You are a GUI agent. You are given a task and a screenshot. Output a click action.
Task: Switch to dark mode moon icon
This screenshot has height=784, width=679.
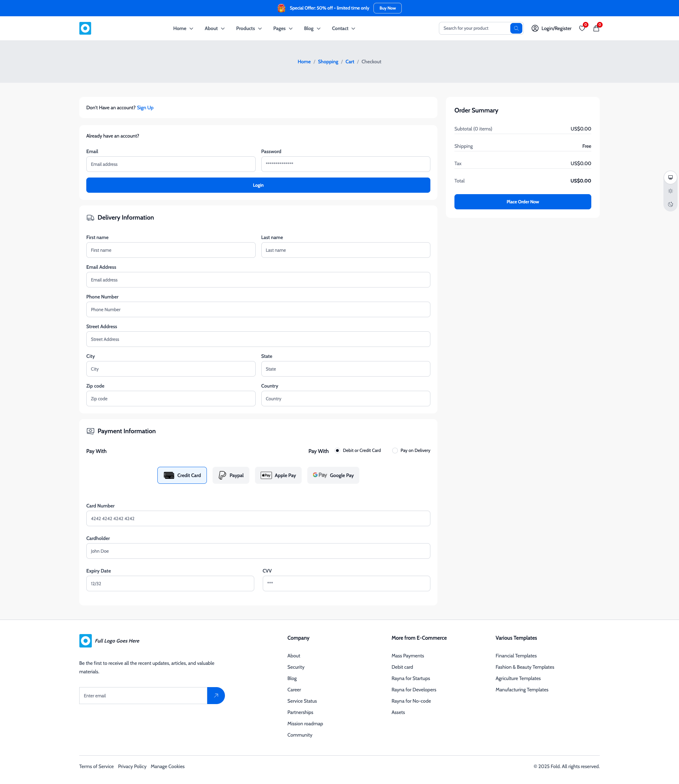(x=670, y=205)
